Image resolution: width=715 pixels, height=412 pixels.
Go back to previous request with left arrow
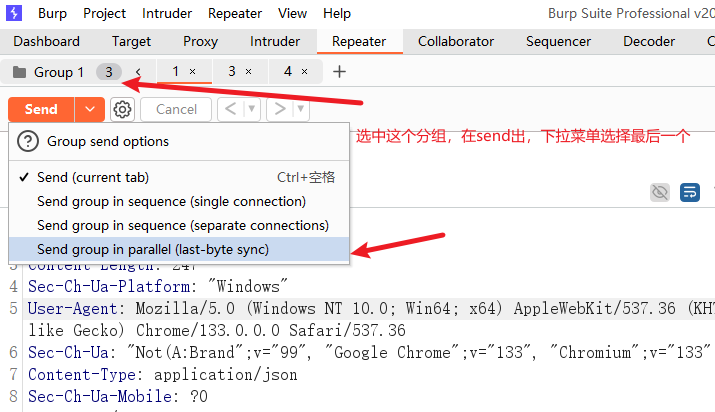point(230,109)
